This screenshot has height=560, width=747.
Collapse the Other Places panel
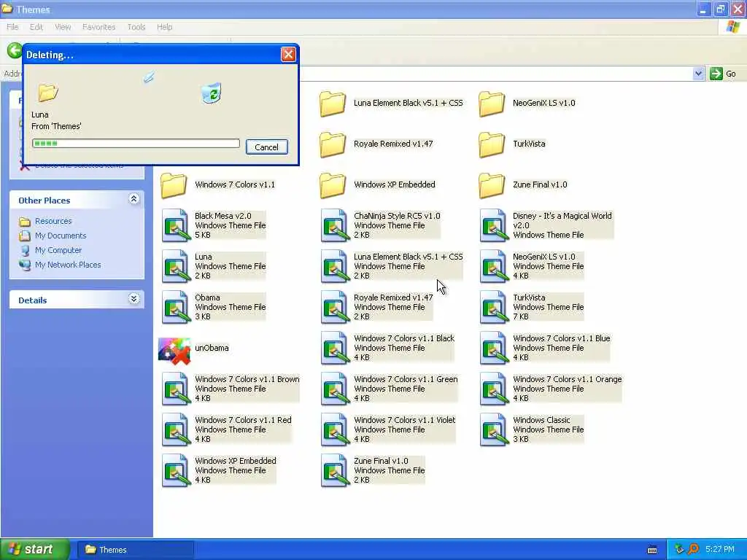coord(134,199)
